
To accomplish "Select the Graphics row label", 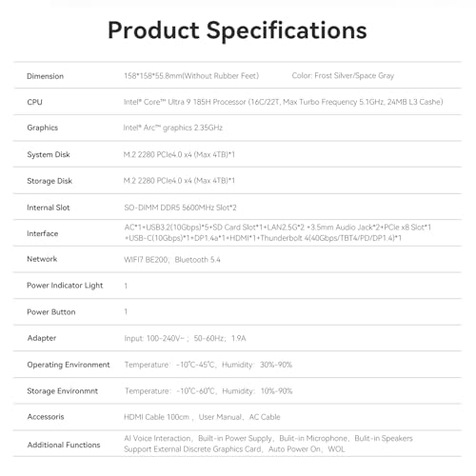I will click(x=43, y=128).
